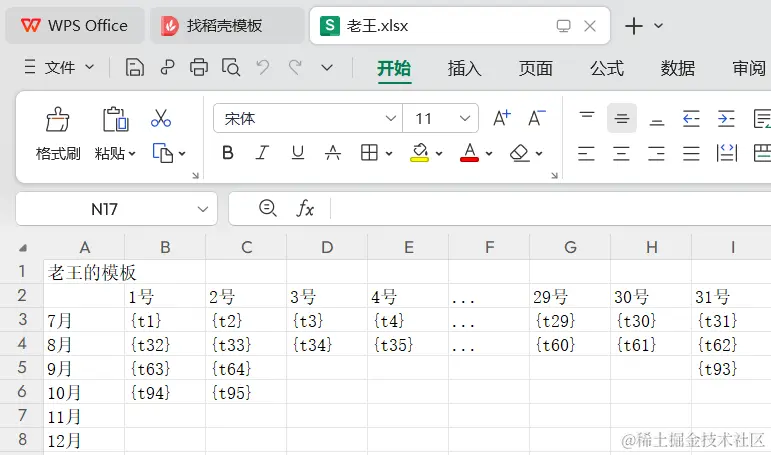Decrease font size with A- icon
This screenshot has width=771, height=455.
pos(536,118)
